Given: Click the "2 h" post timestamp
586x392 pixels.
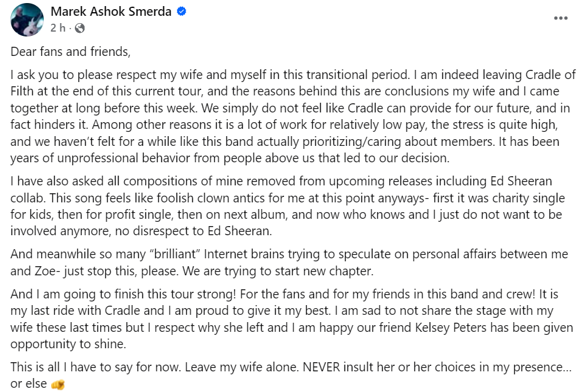Looking at the screenshot, I should coord(58,28).
